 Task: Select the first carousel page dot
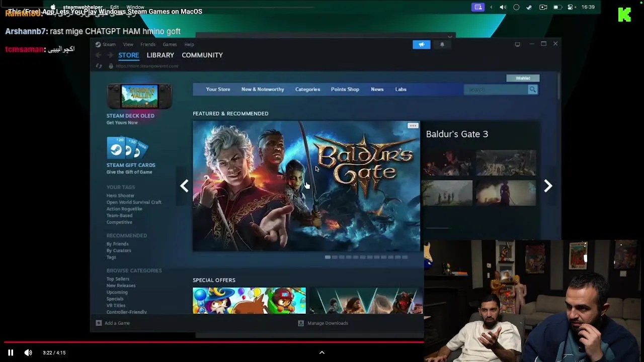point(328,257)
